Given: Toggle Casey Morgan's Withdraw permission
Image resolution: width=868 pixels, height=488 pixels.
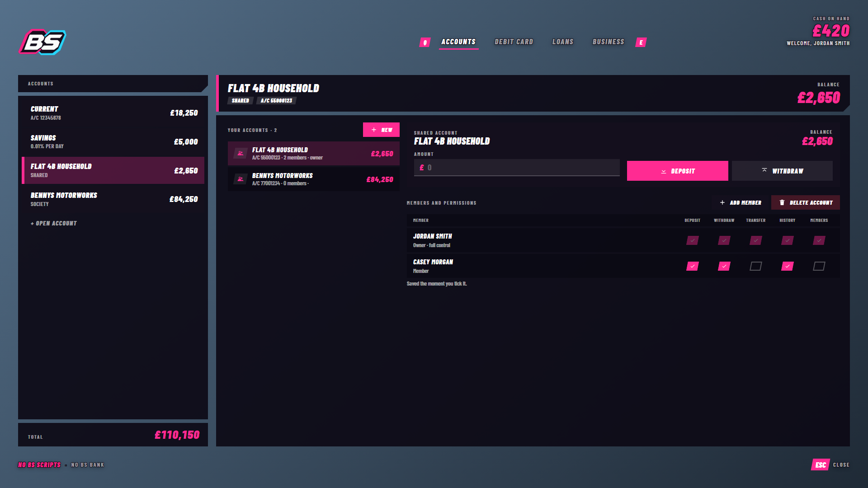Looking at the screenshot, I should coord(724,266).
